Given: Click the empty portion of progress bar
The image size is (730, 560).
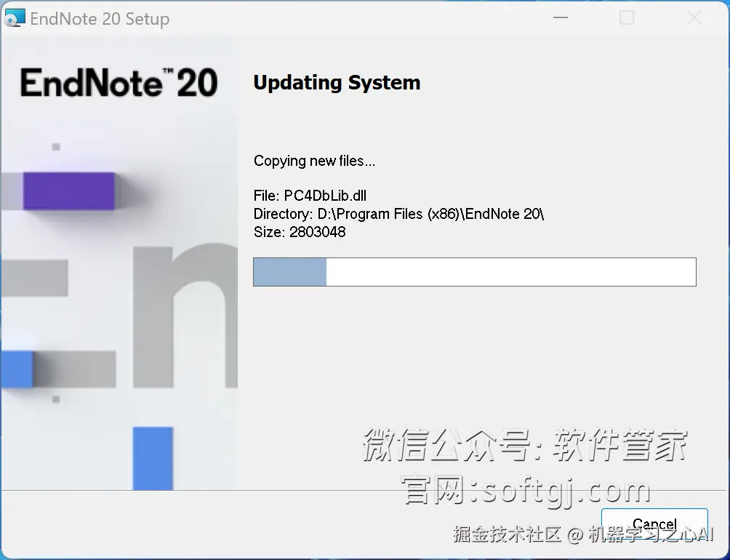Looking at the screenshot, I should point(510,272).
